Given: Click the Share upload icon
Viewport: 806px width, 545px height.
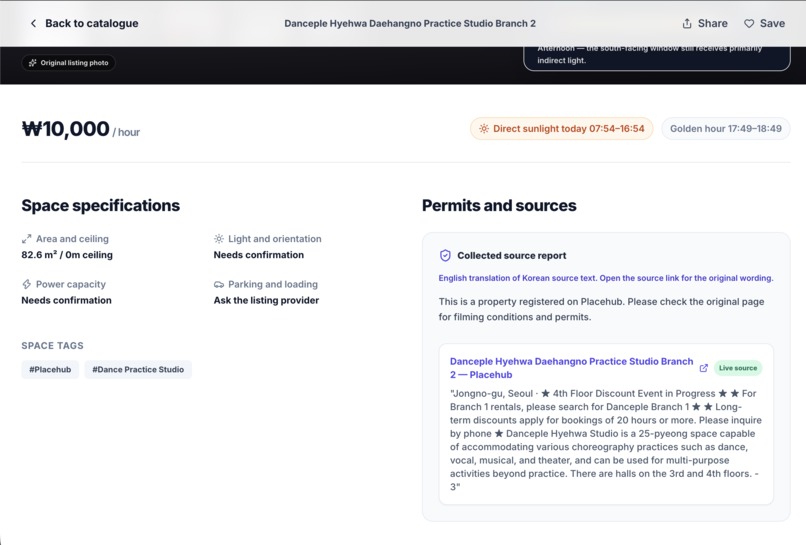Looking at the screenshot, I should [687, 23].
